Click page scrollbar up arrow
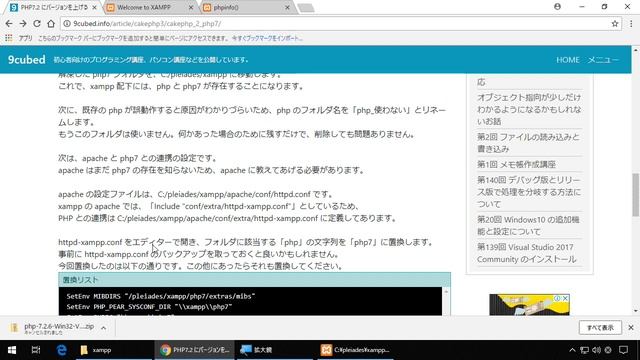Image resolution: width=640 pixels, height=360 pixels. click(x=636, y=50)
